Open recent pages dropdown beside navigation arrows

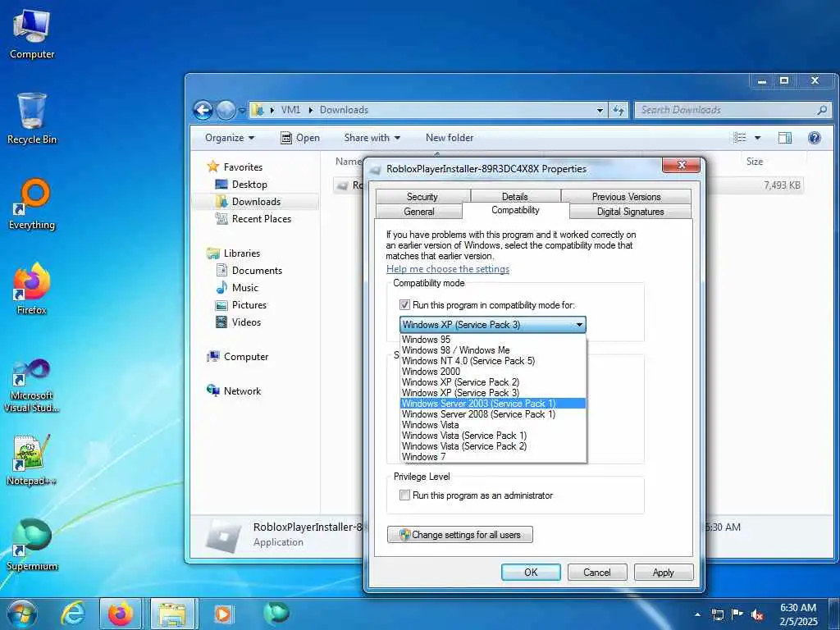pos(242,111)
